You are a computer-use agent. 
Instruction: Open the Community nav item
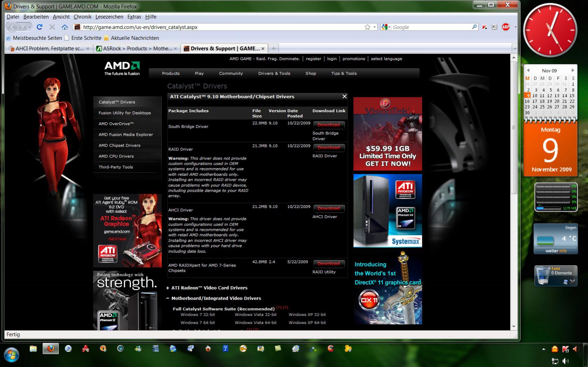click(231, 73)
